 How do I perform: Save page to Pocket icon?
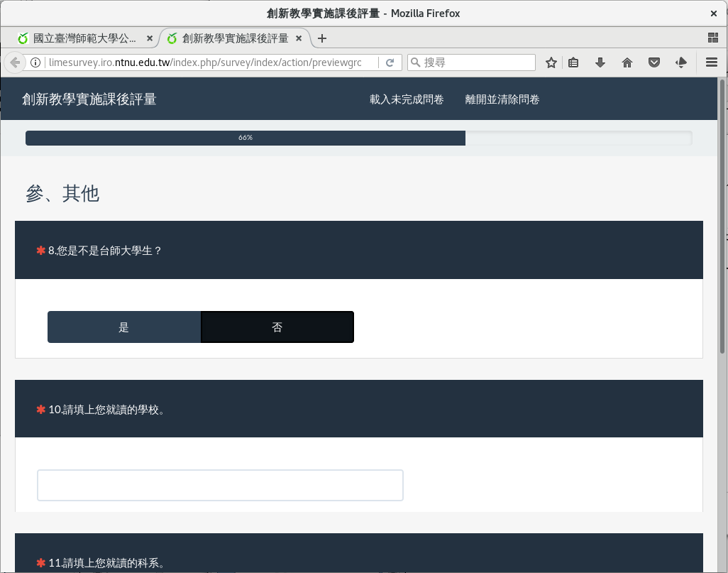[654, 62]
